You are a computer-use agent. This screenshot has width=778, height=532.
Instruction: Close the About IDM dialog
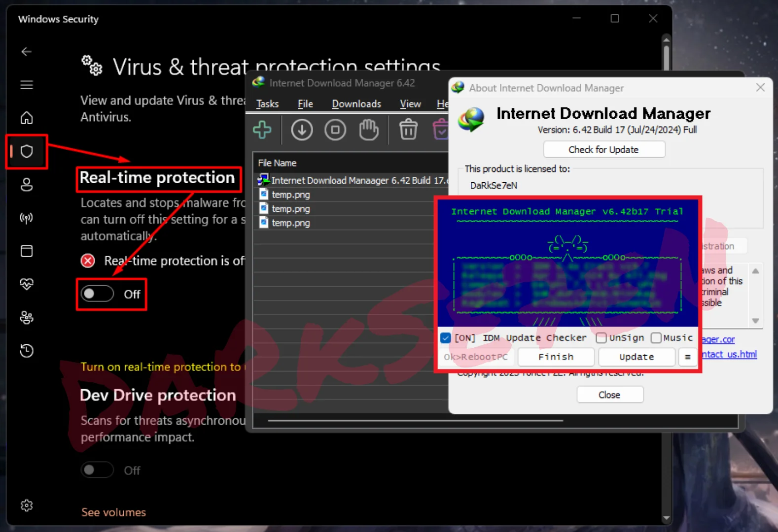pyautogui.click(x=760, y=88)
